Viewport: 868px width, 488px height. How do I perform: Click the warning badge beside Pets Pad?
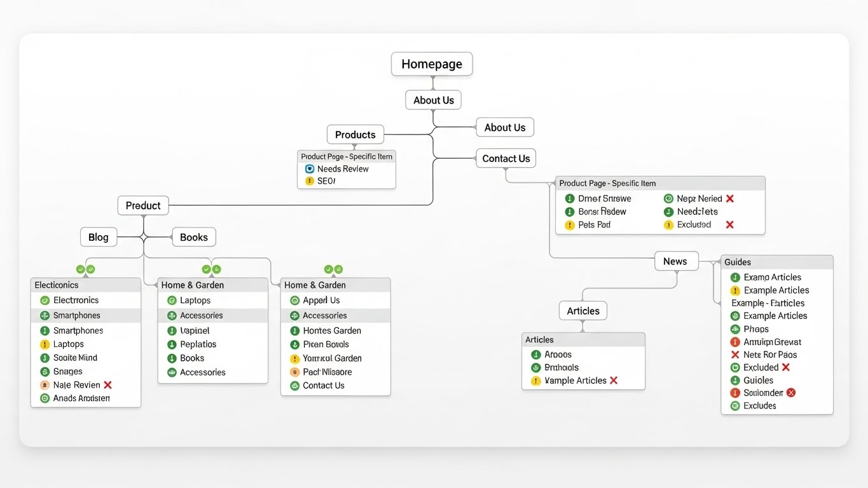point(569,224)
